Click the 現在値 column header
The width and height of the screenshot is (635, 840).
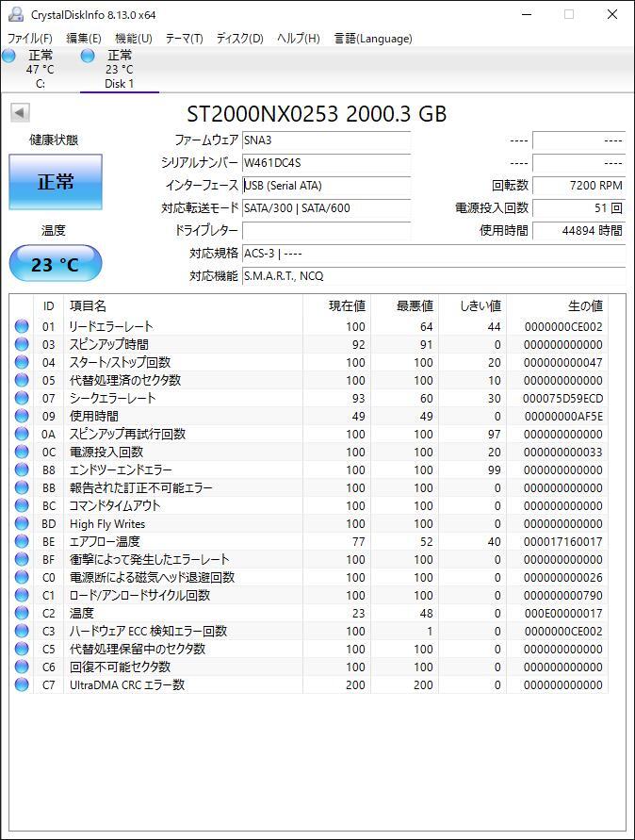coord(336,305)
